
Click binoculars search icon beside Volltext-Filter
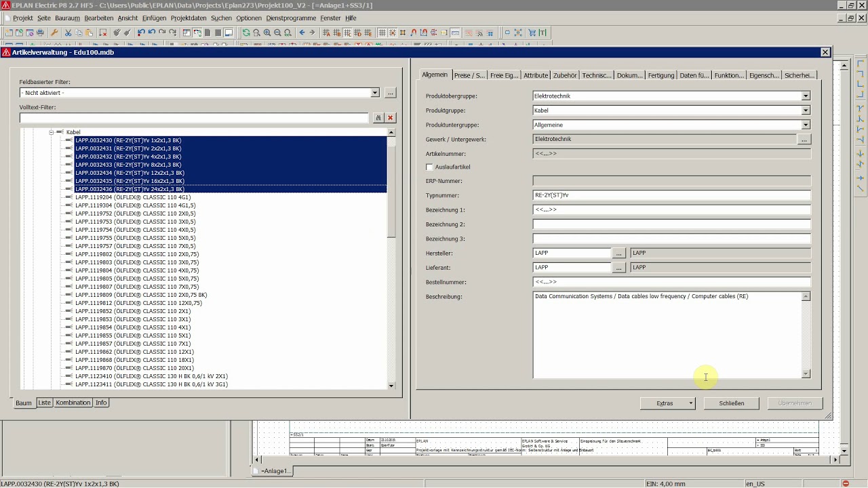coord(378,118)
